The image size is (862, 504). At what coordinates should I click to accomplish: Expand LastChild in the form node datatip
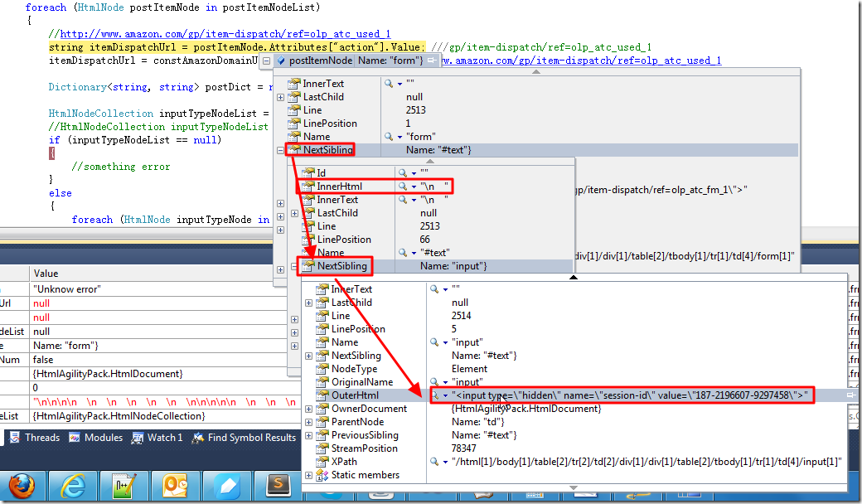coord(280,97)
